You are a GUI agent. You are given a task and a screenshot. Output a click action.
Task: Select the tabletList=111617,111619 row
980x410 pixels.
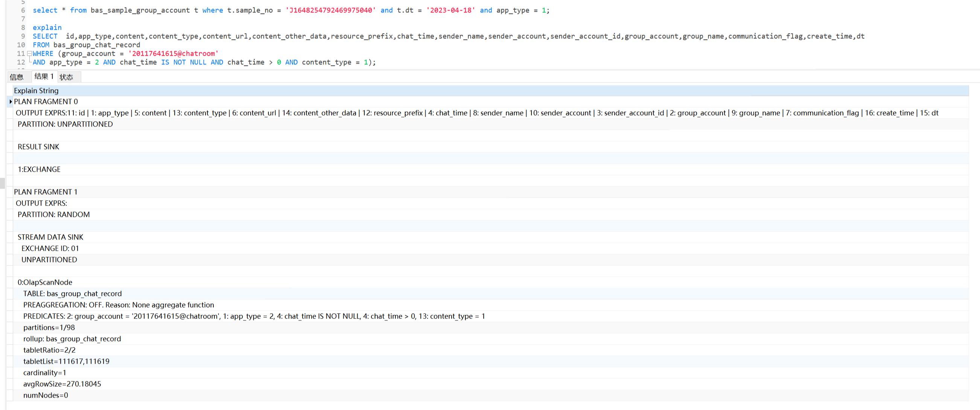[x=66, y=362]
